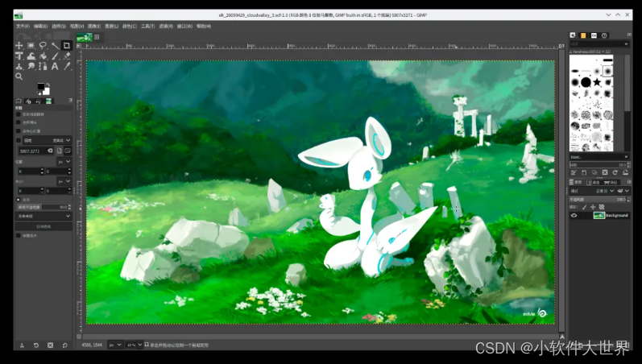Toggle the current layer only checkbox
The height and width of the screenshot is (364, 642).
18,114
